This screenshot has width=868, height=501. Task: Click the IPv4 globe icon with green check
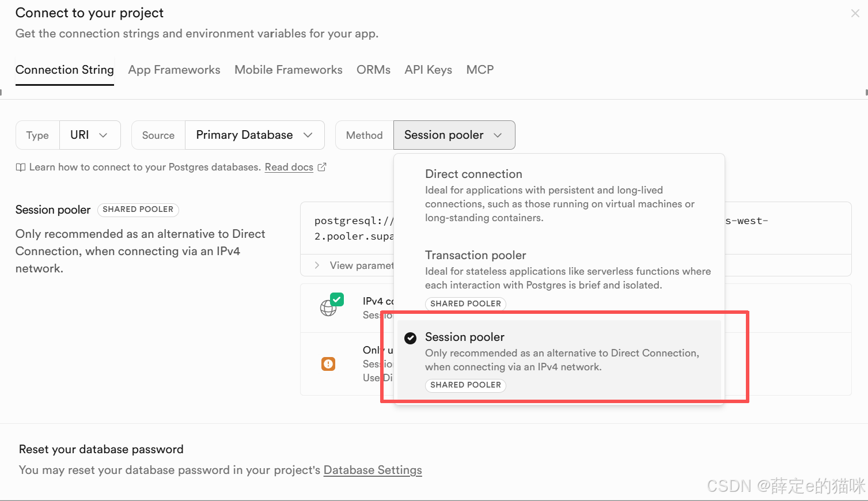pos(330,306)
